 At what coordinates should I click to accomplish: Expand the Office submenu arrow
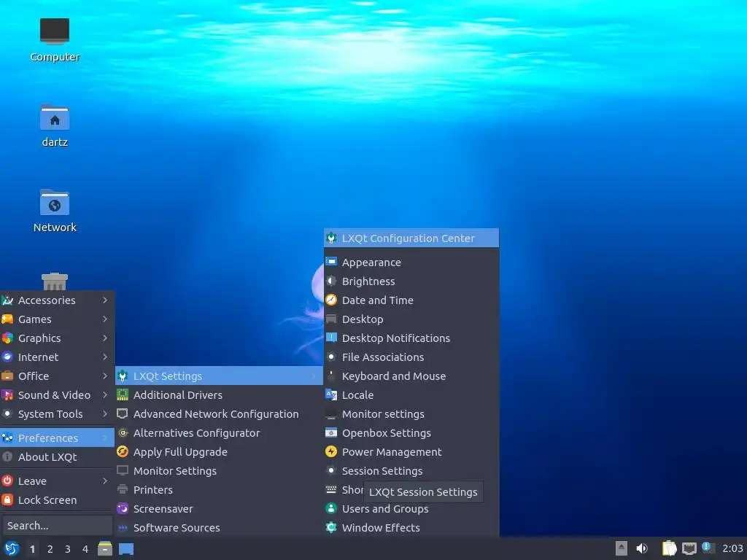click(x=105, y=376)
